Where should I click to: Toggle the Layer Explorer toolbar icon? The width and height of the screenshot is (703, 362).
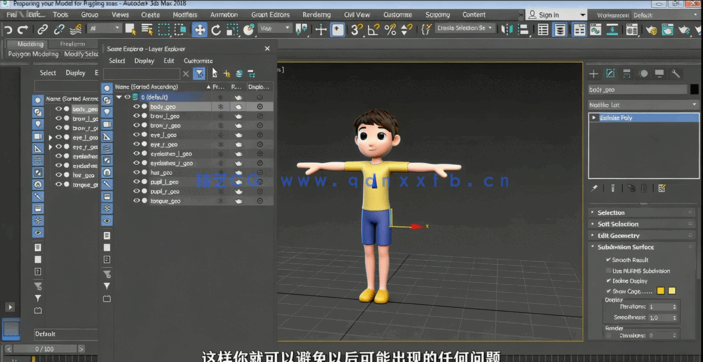(x=559, y=30)
